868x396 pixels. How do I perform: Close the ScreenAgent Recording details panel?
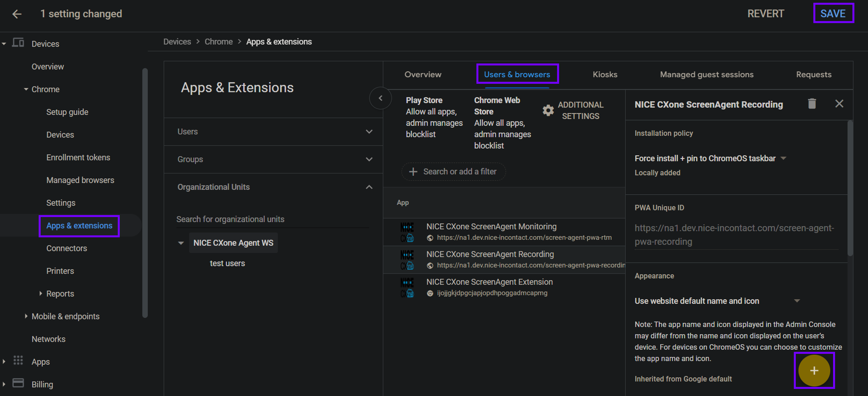[839, 103]
